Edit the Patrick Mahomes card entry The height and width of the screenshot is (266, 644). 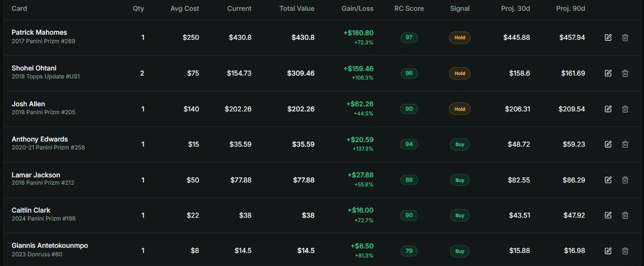[x=608, y=38]
